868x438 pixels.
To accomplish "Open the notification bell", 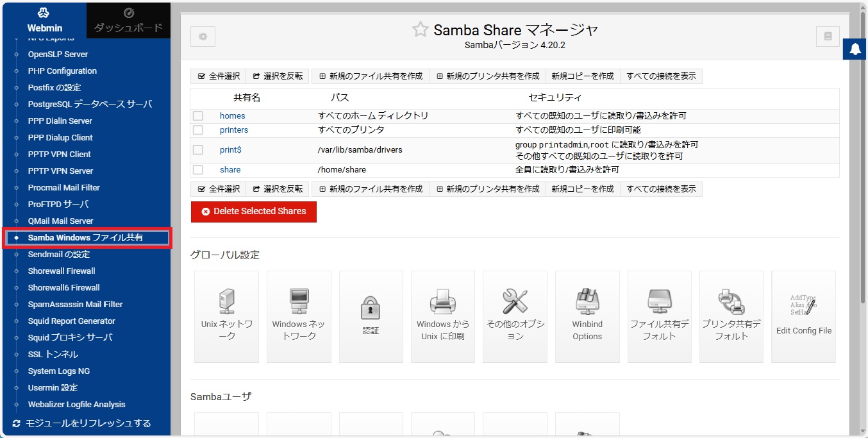I will [855, 49].
